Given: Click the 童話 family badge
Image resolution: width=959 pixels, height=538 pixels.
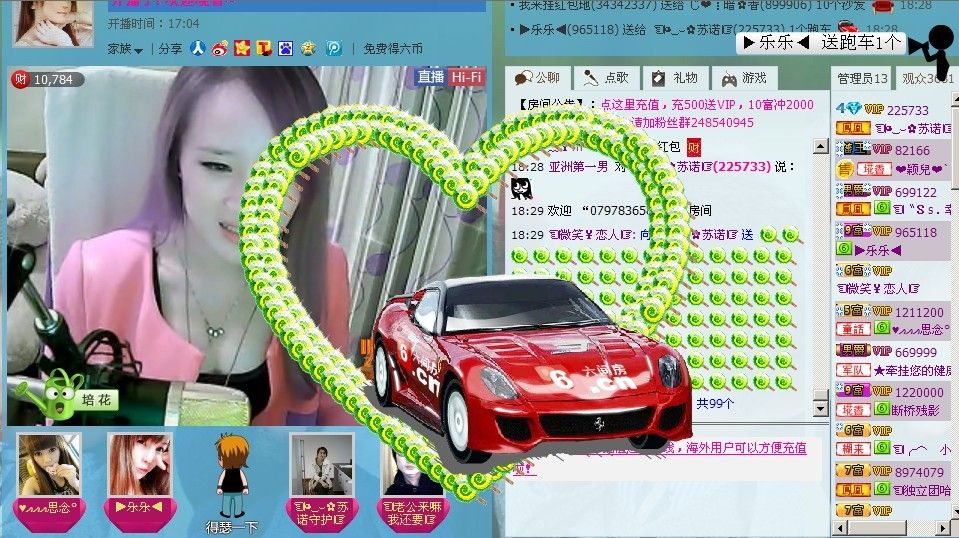Looking at the screenshot, I should (x=853, y=330).
